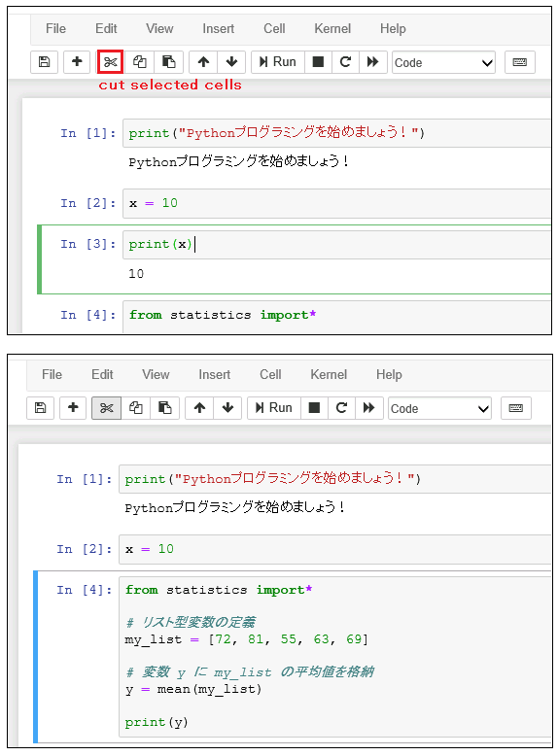Image resolution: width=558 pixels, height=756 pixels.
Task: Interrupt kernel stop icon in the bottom notebook
Action: pyautogui.click(x=314, y=408)
